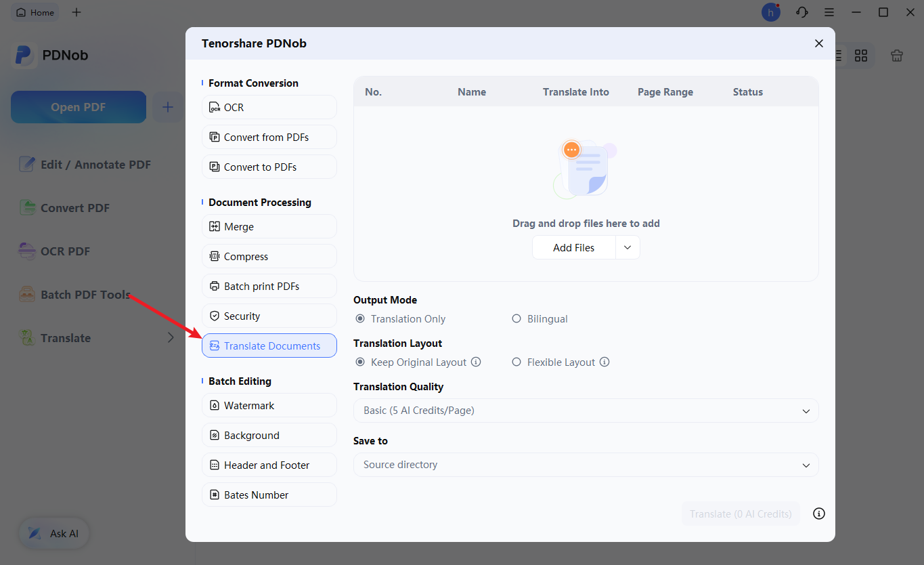Select Bilingual output mode
924x565 pixels.
540,319
